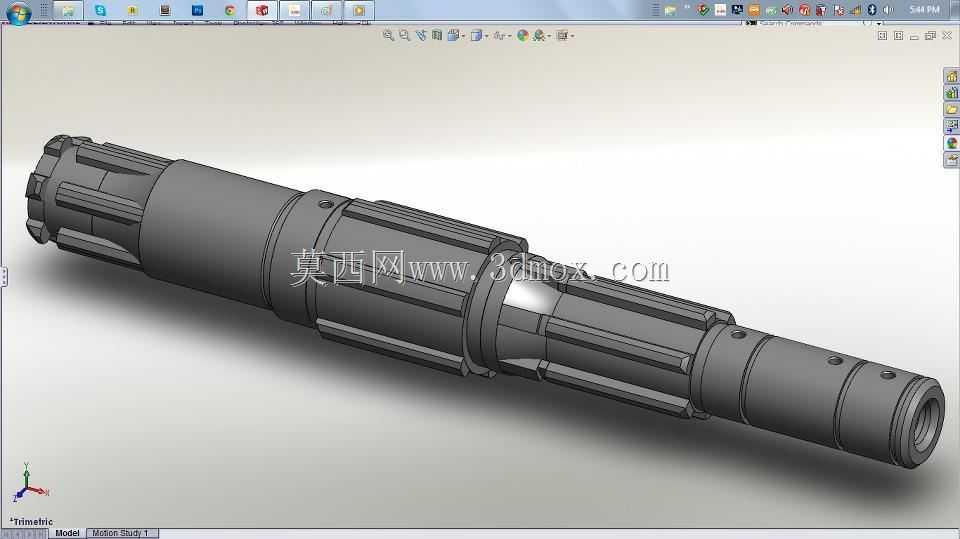Expand the View Settings dropdown arrow

(x=572, y=36)
